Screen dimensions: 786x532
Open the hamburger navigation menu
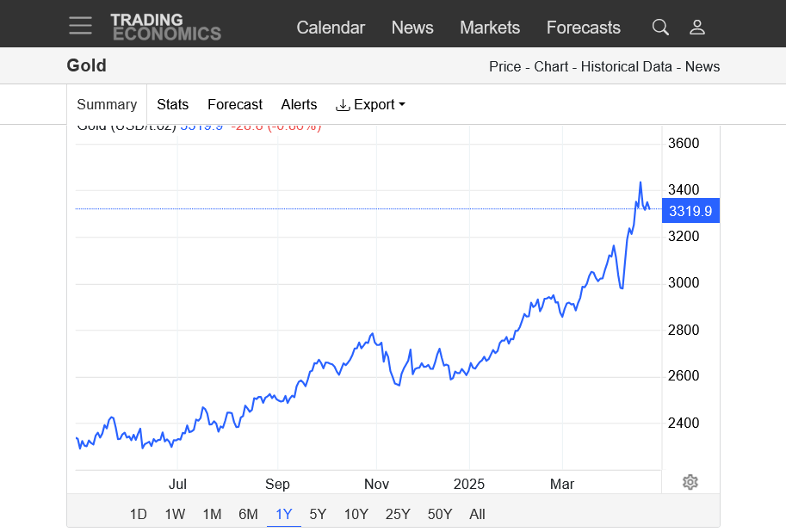[80, 26]
